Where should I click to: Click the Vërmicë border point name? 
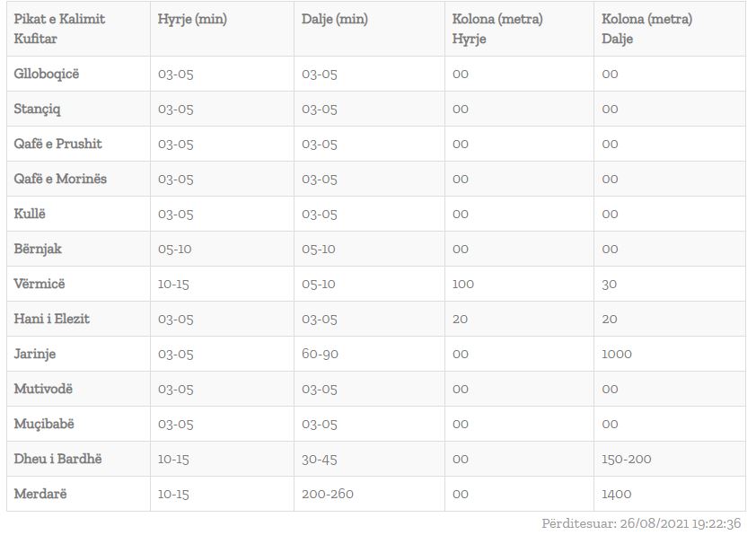[x=40, y=284]
